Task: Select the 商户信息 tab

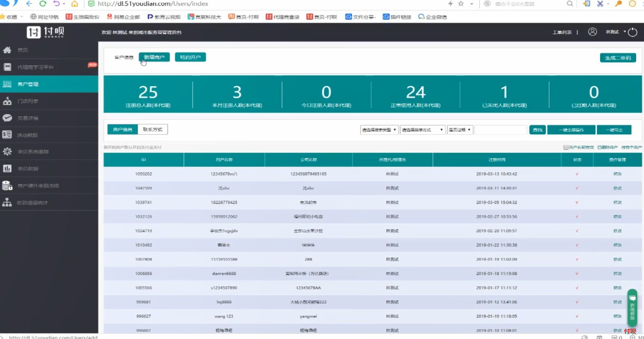Action: click(x=123, y=129)
